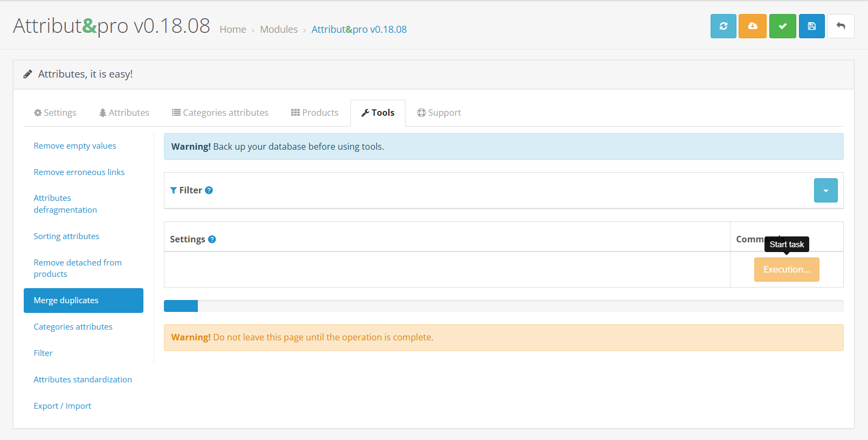Open the Settings tab
This screenshot has width=868, height=440.
click(55, 113)
